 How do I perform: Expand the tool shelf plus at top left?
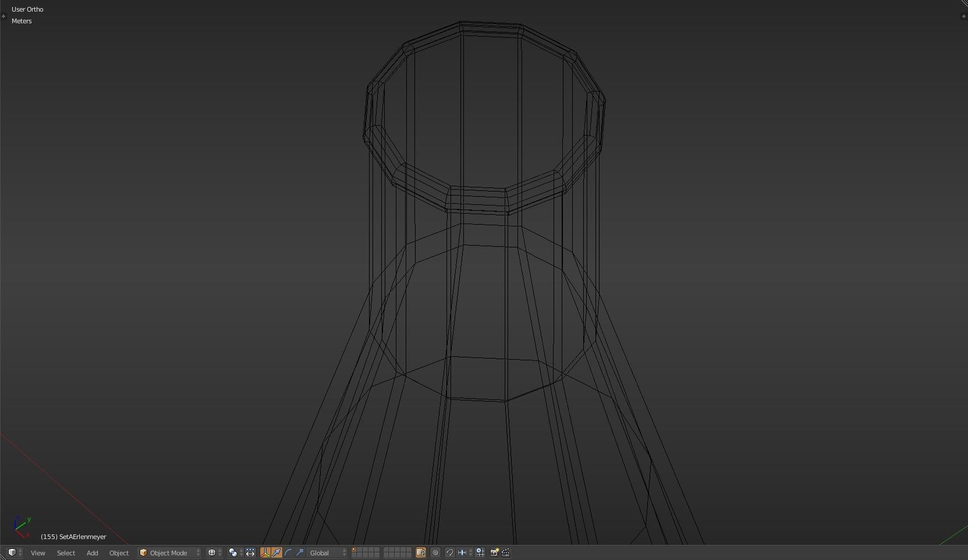click(x=3, y=16)
